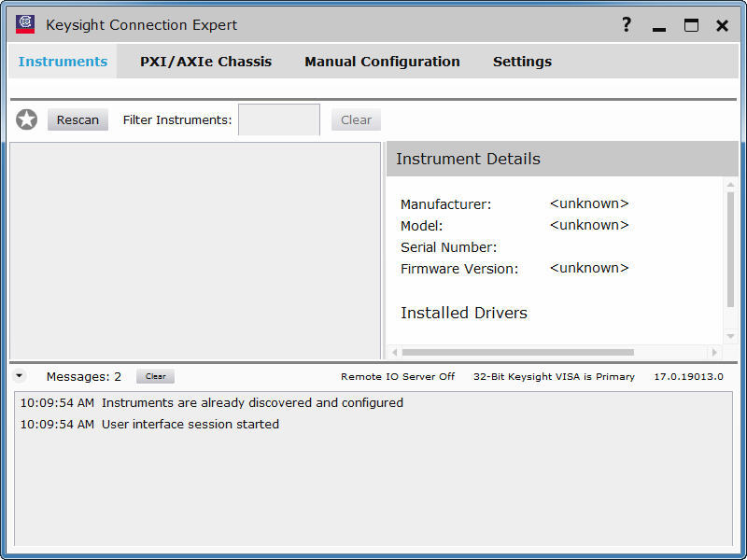Open the Manual Configuration tab
Viewport: 747px width, 560px height.
(383, 62)
